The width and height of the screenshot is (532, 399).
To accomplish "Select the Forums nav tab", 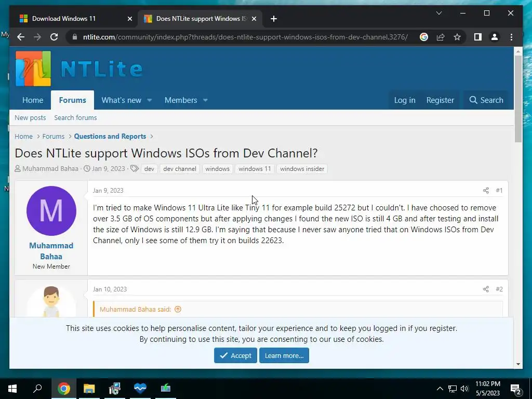I will pyautogui.click(x=72, y=100).
